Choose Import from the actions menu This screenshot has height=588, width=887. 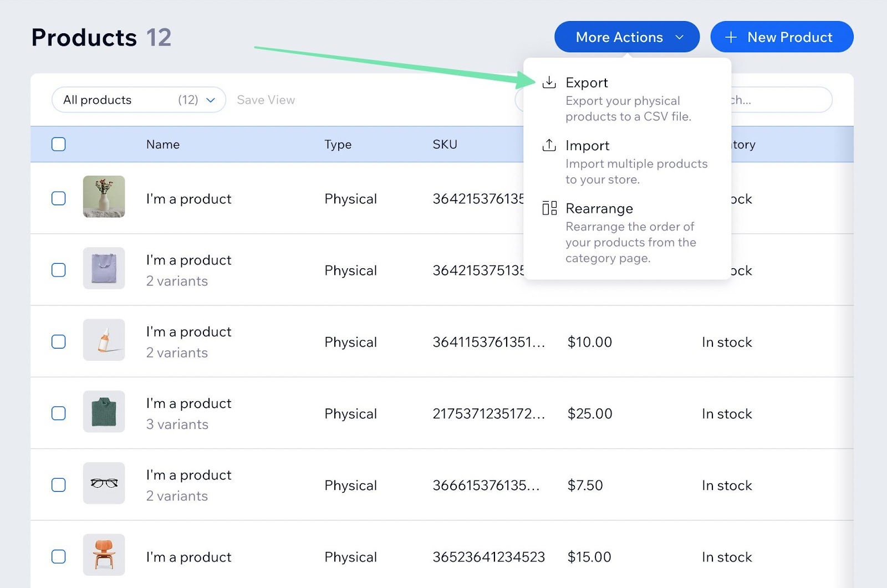[x=588, y=146]
